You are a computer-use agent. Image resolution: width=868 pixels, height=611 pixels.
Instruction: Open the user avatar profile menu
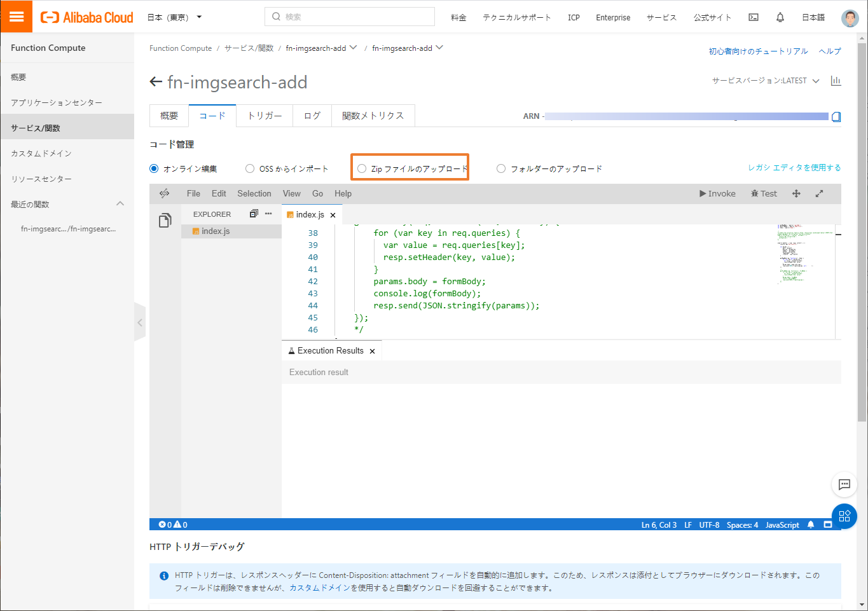point(850,18)
